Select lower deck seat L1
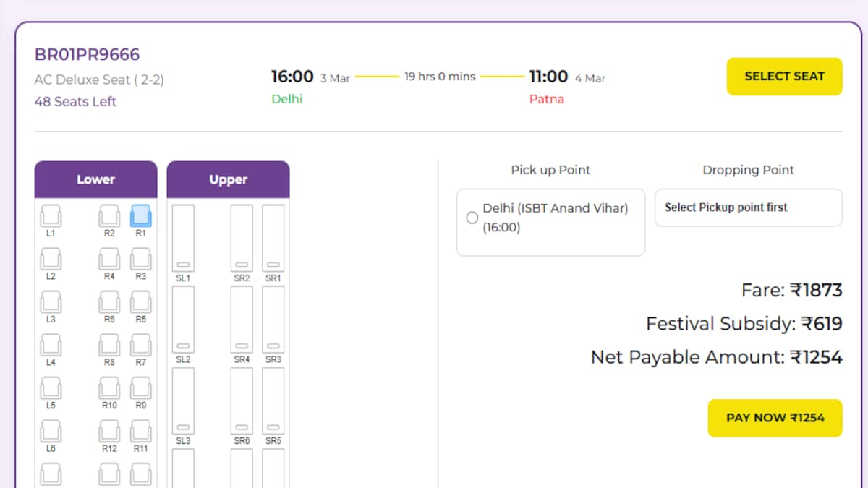The image size is (868, 488). (51, 216)
